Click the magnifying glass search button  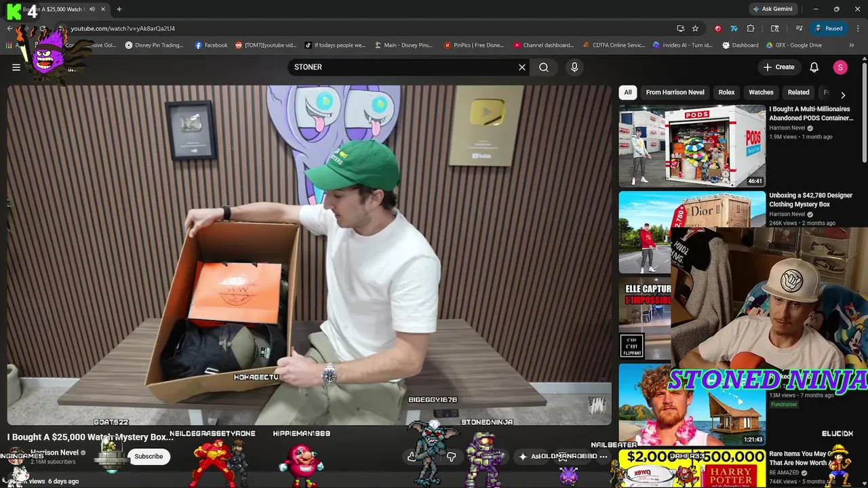[544, 67]
